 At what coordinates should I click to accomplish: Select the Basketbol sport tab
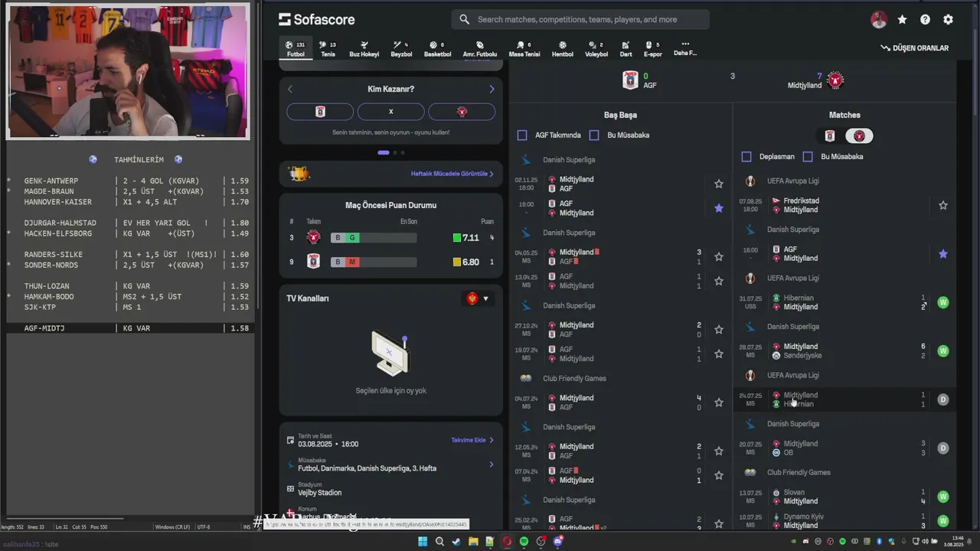(x=437, y=49)
